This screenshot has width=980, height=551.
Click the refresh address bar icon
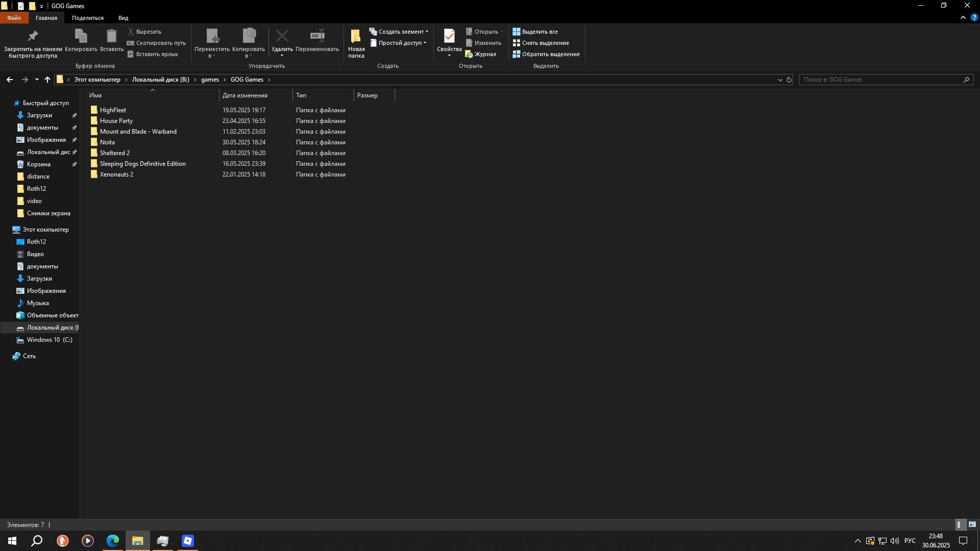pyautogui.click(x=789, y=80)
